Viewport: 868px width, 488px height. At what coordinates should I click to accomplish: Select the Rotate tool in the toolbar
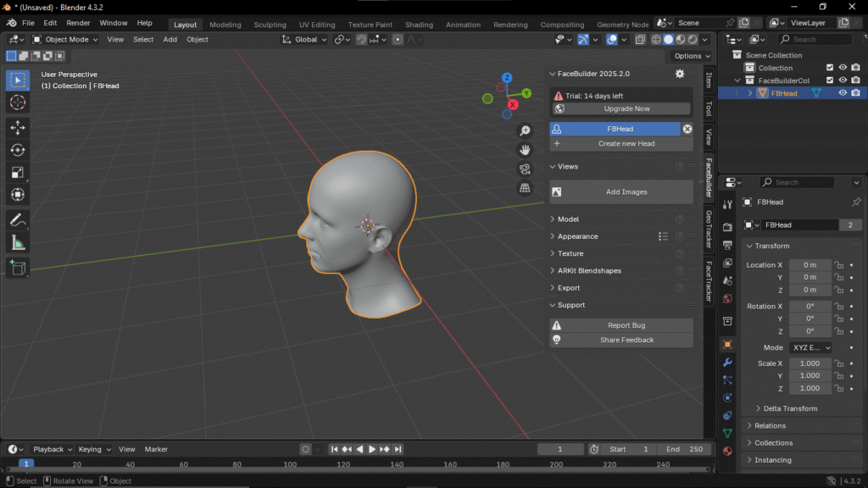pyautogui.click(x=17, y=150)
